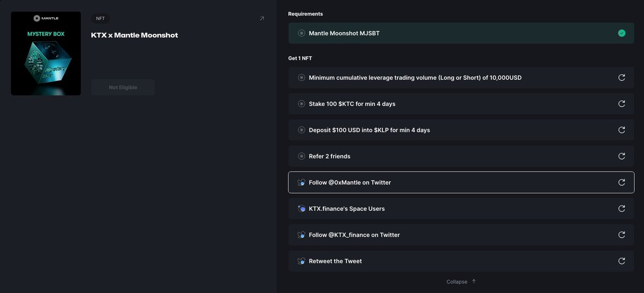Click the KTX x Mantle Moonshot title
644x293 pixels.
coord(134,35)
